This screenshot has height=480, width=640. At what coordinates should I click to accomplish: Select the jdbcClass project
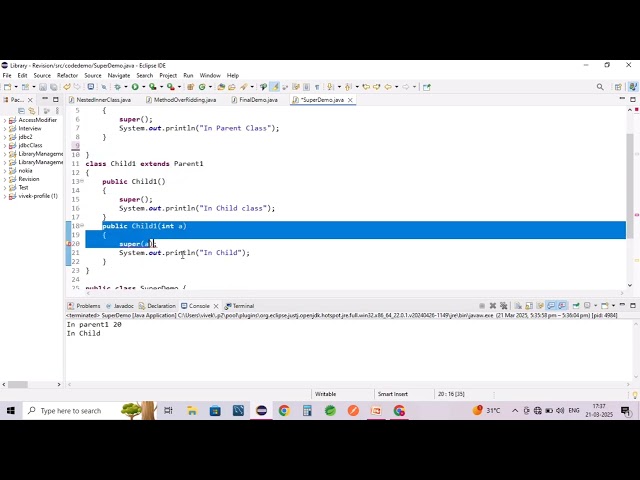pos(30,145)
